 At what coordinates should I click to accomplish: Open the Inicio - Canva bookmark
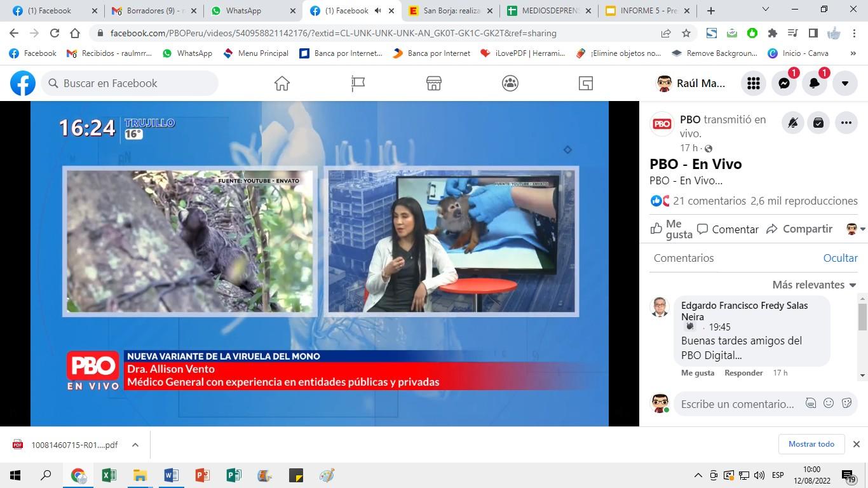(798, 53)
